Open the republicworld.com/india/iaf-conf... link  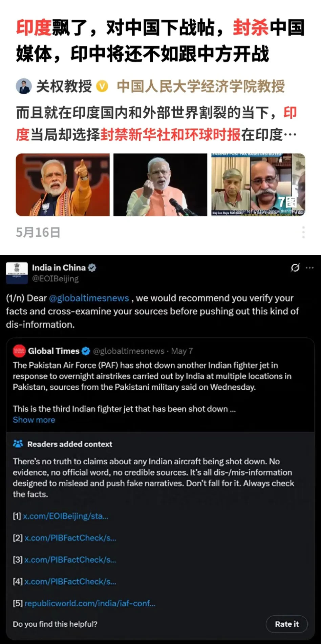[90, 603]
